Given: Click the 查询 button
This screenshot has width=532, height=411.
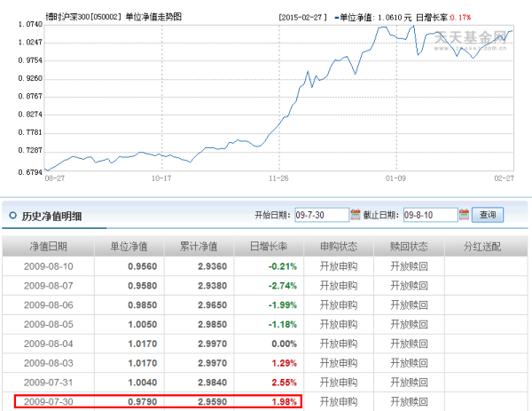Looking at the screenshot, I should coord(489,215).
